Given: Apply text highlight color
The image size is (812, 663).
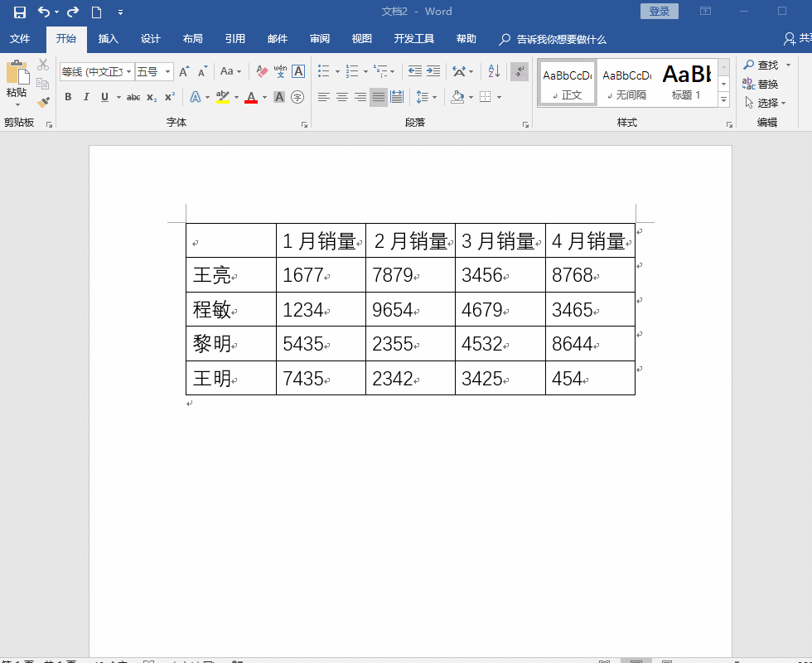Looking at the screenshot, I should 221,98.
